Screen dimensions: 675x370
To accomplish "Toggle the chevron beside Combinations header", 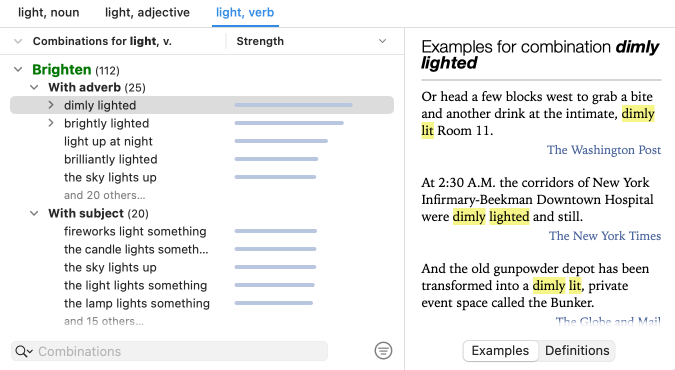I will 18,41.
